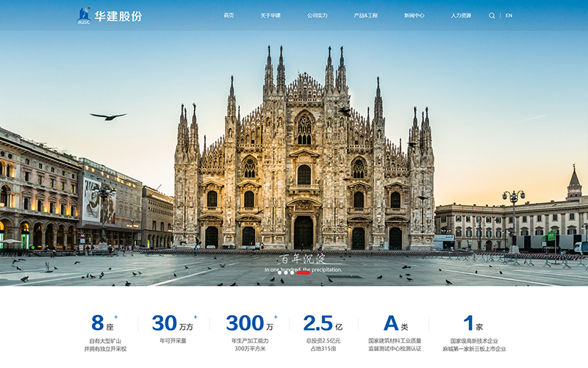Click 'In one hundred, the precipitation.' caption
The width and height of the screenshot is (588, 368).
pos(303,270)
